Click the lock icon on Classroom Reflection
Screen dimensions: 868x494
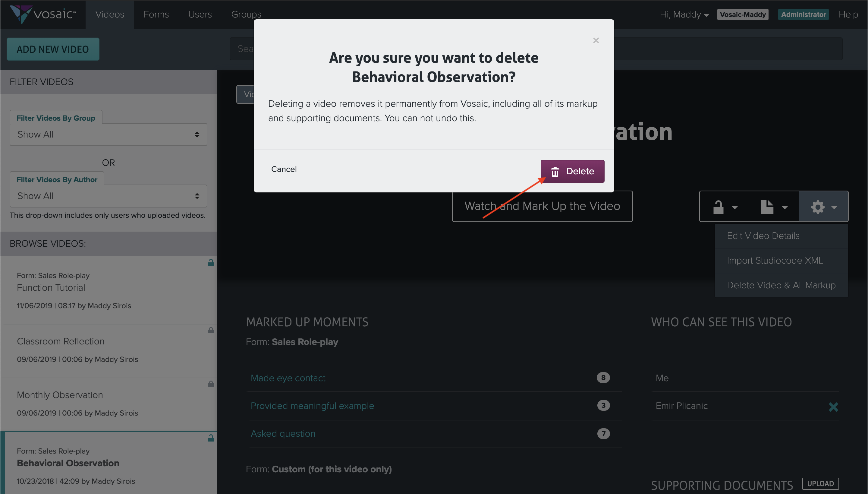click(211, 330)
